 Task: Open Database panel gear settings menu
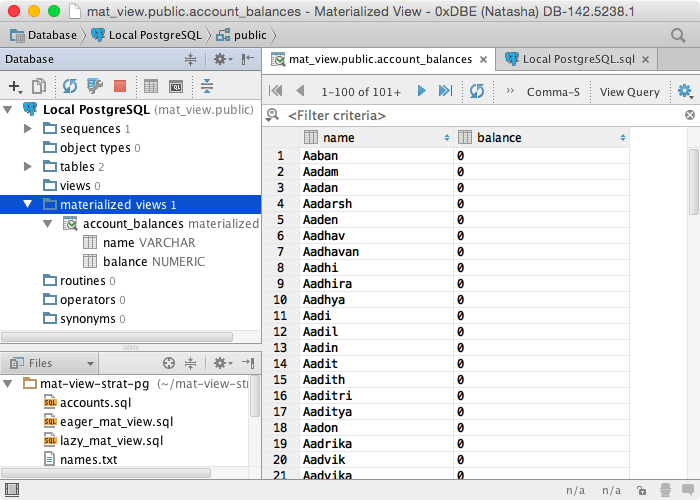[x=222, y=59]
